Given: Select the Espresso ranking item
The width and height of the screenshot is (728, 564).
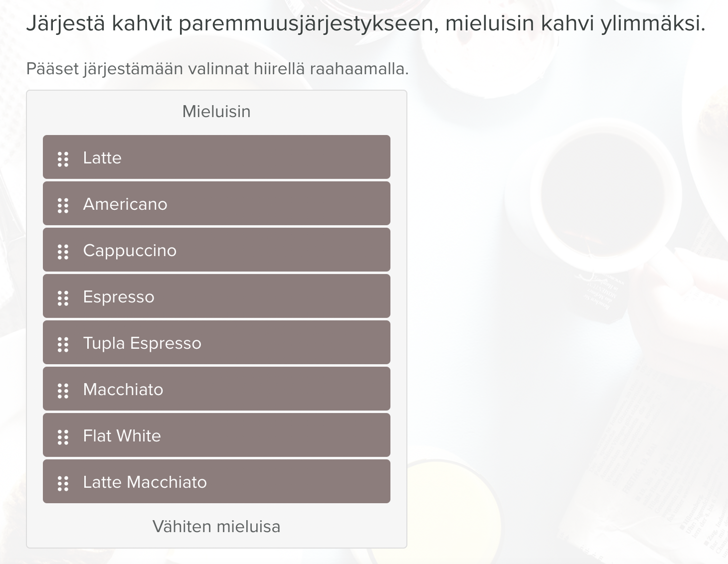Looking at the screenshot, I should point(216,296).
